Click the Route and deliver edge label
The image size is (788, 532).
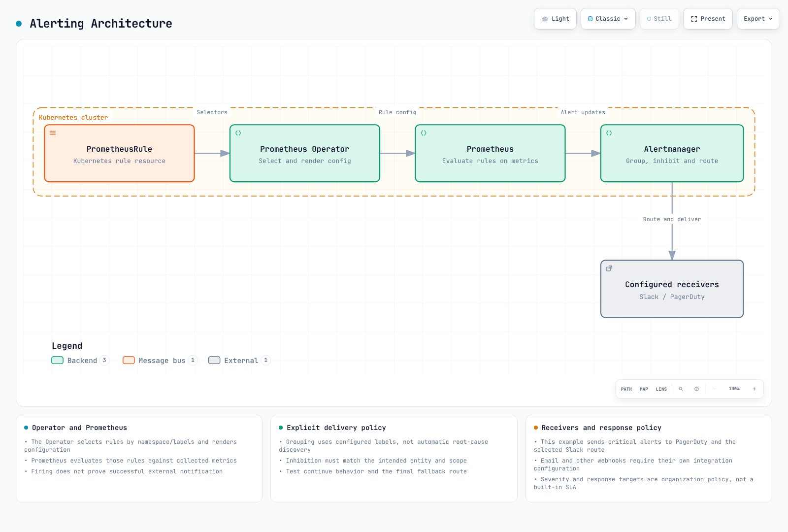pos(672,219)
